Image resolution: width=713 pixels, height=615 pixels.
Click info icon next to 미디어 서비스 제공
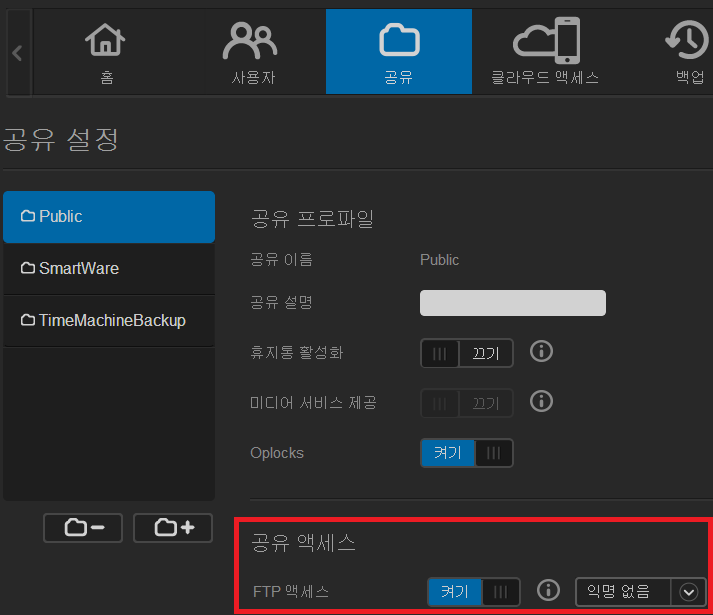[541, 402]
